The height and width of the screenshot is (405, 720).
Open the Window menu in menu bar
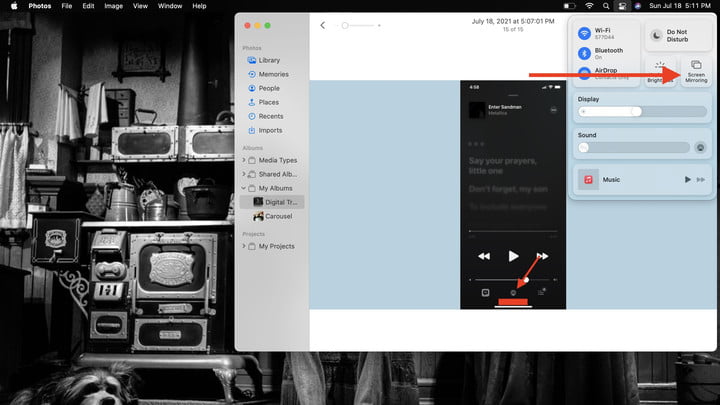(170, 6)
